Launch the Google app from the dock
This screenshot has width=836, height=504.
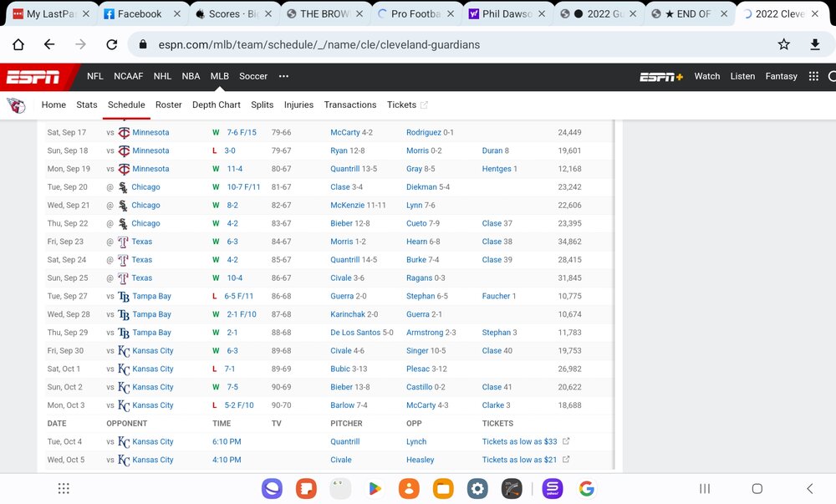(x=587, y=489)
